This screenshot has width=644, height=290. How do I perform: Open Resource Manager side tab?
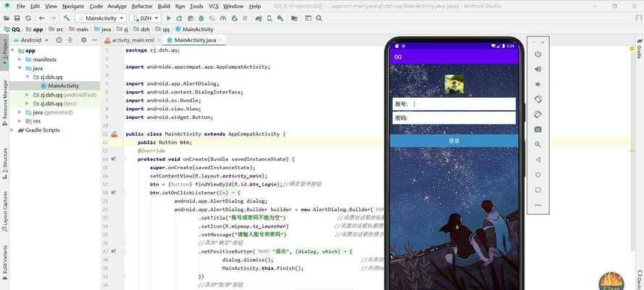coord(4,103)
